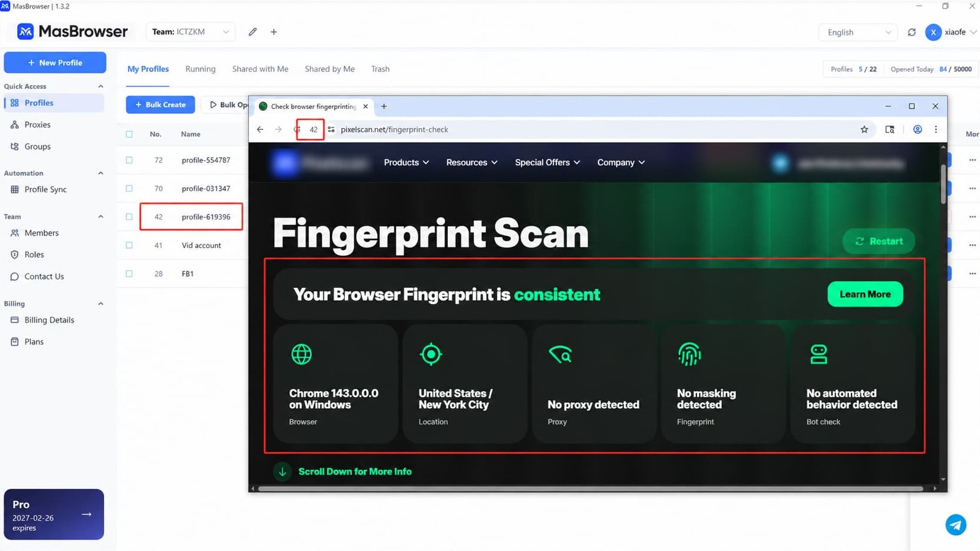Open more options for profile-554787 row
The height and width of the screenshot is (551, 980).
click(972, 160)
